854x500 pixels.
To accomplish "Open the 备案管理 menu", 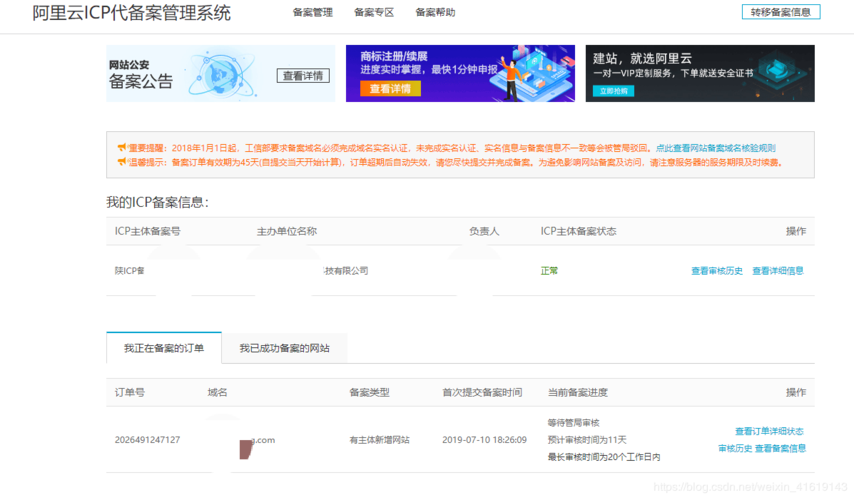I will tap(313, 13).
